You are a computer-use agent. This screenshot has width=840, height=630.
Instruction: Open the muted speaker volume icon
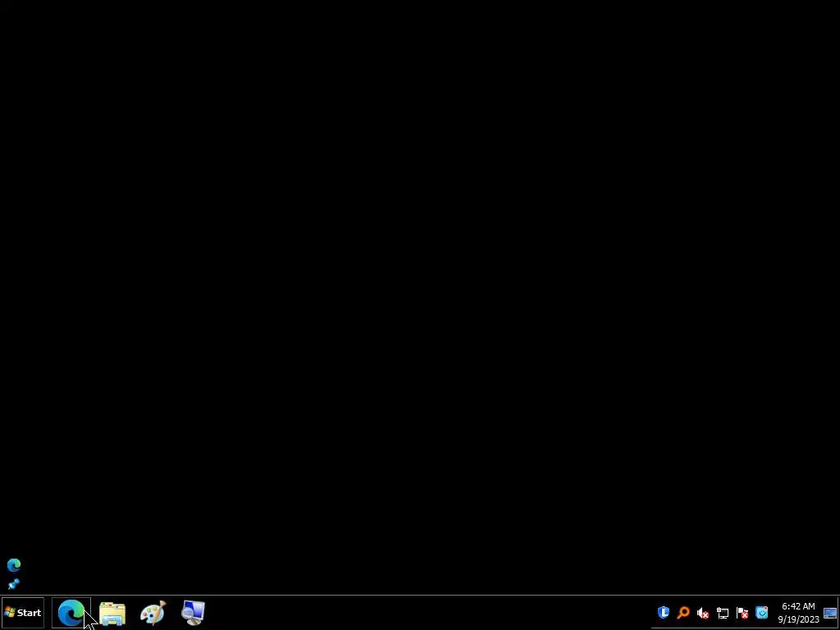[703, 613]
